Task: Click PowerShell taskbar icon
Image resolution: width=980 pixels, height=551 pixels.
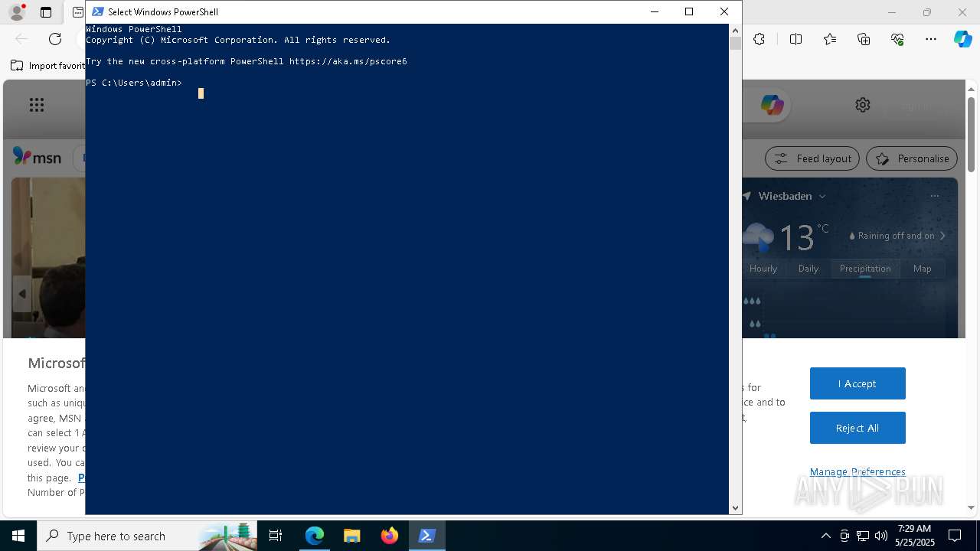Action: point(427,536)
